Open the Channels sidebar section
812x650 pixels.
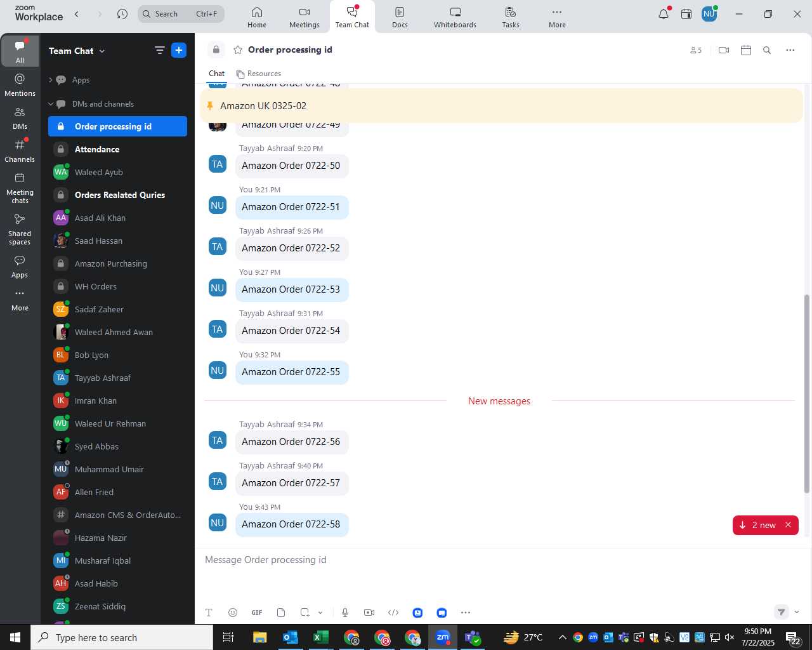pyautogui.click(x=20, y=150)
